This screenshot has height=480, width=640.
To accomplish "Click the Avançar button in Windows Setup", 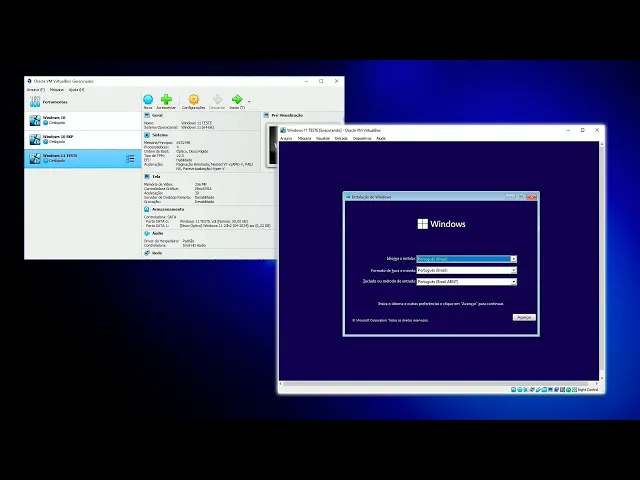I will (x=524, y=317).
